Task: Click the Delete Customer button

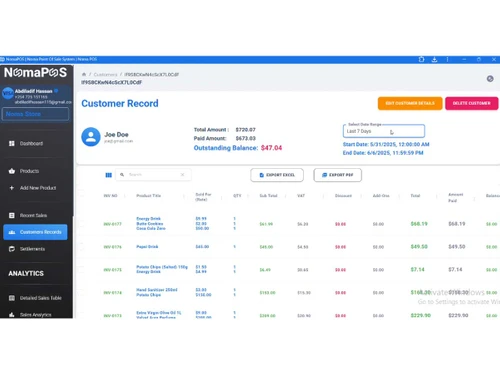Action: 472,103
